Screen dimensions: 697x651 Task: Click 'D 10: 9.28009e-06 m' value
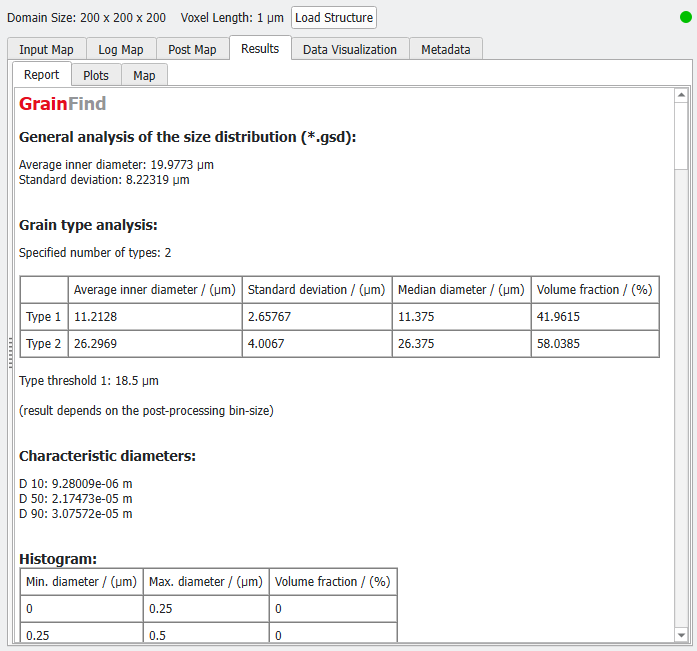tap(76, 483)
